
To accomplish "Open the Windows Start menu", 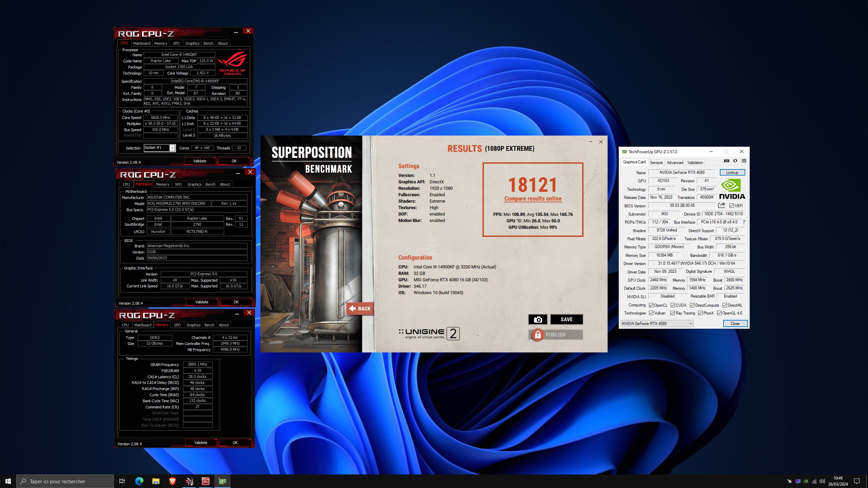I will (8, 481).
